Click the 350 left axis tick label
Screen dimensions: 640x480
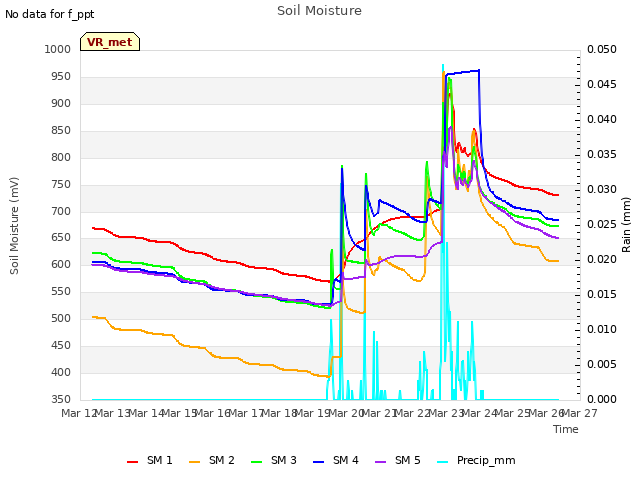[x=61, y=399]
